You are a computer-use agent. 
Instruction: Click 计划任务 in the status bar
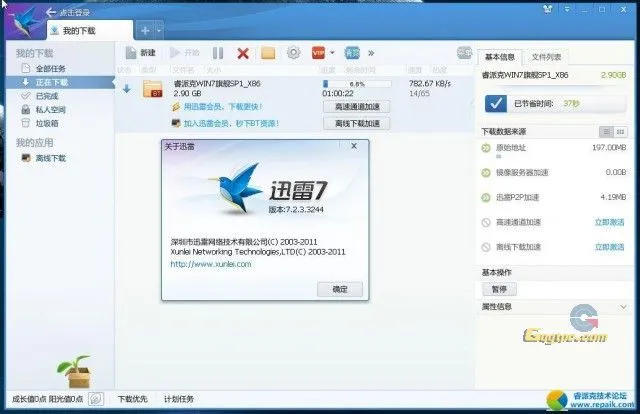(179, 399)
